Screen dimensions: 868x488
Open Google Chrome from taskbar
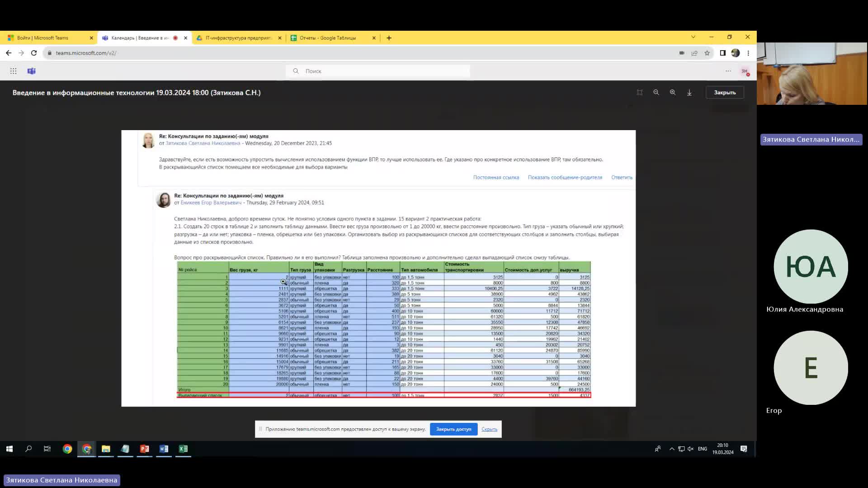pyautogui.click(x=67, y=449)
